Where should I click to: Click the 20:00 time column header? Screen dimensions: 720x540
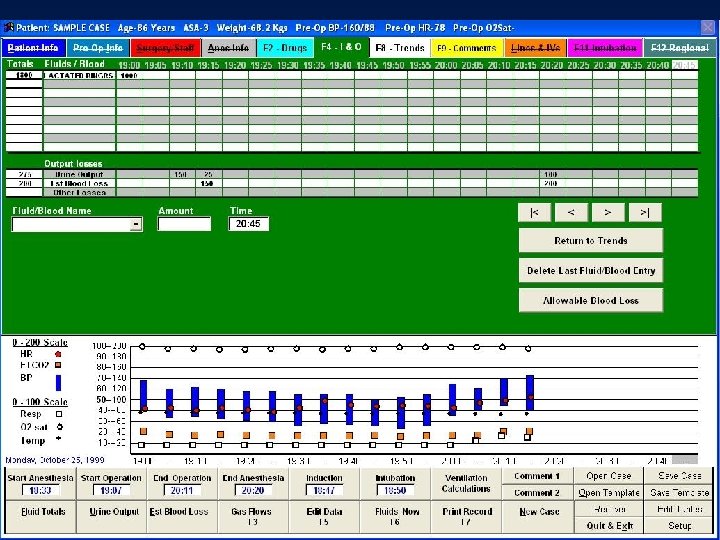[447, 65]
